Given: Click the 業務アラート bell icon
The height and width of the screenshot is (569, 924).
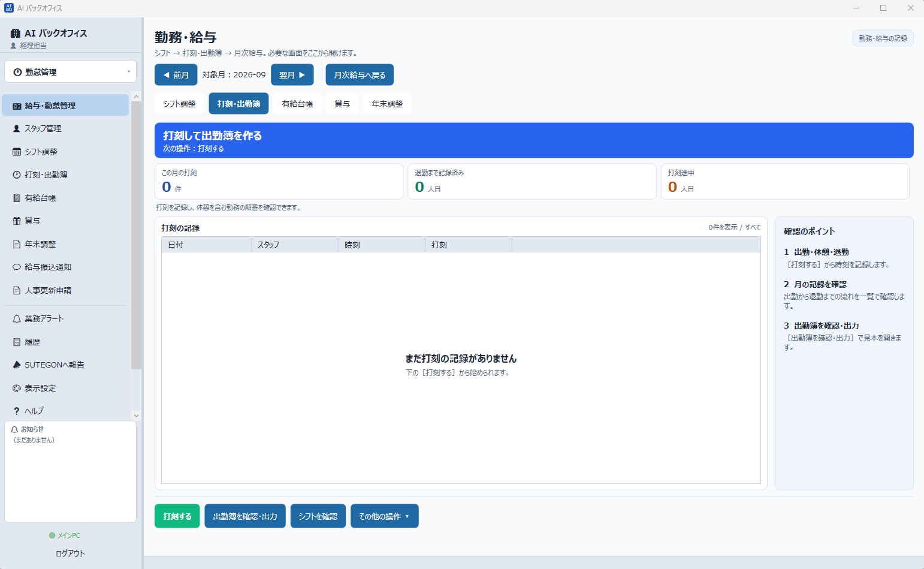Looking at the screenshot, I should [x=17, y=319].
